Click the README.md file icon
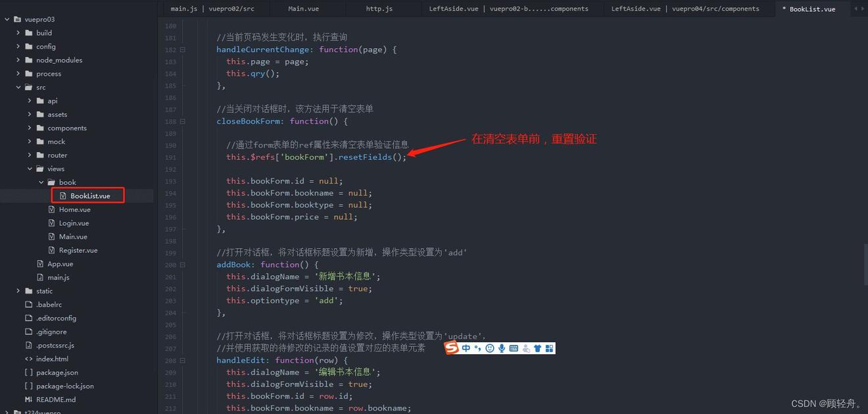 28,400
